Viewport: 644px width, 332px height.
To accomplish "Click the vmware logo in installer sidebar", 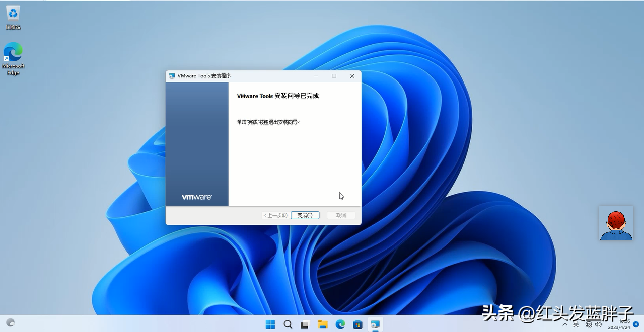I will [x=197, y=197].
